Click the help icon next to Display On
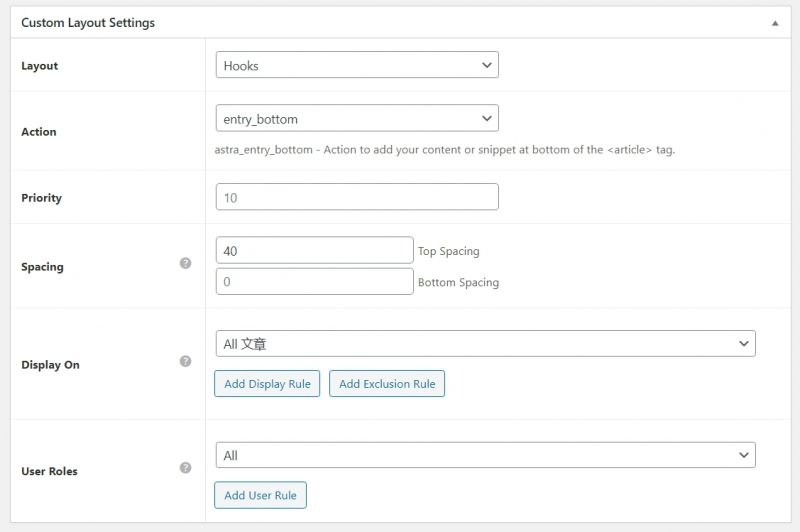 point(185,361)
